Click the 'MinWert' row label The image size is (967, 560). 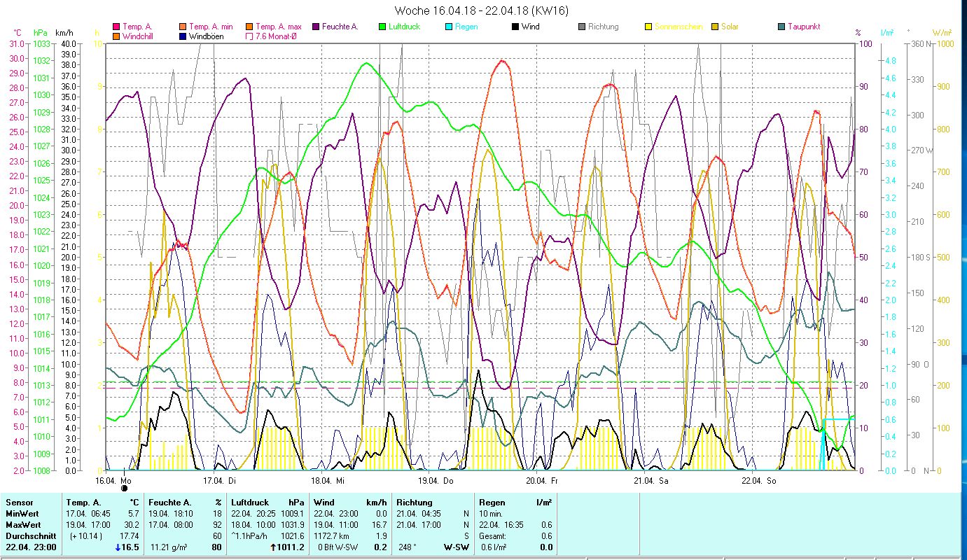point(22,514)
